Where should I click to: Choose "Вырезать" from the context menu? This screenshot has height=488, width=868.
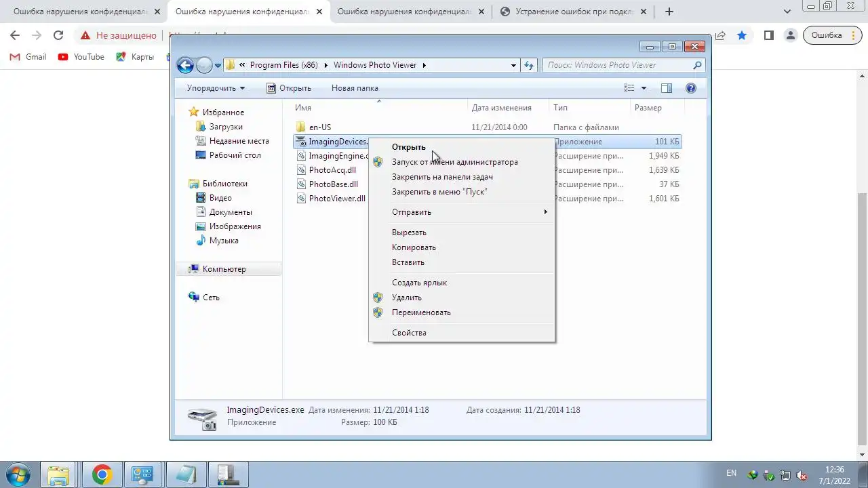click(462, 232)
